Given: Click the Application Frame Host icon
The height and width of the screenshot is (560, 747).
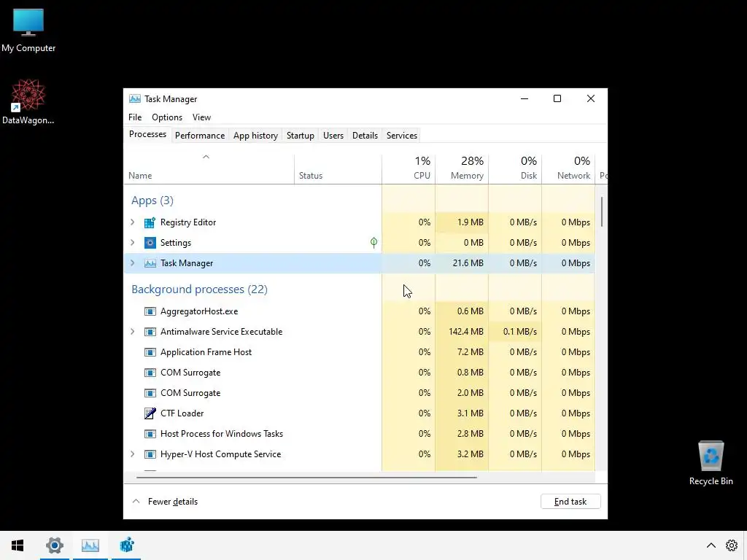Looking at the screenshot, I should 150,352.
